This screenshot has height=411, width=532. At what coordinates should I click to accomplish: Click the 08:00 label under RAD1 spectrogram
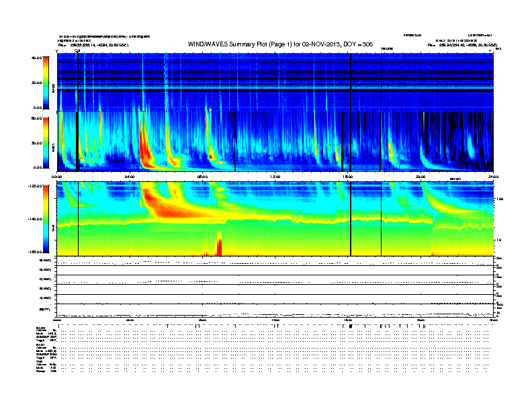click(x=203, y=177)
